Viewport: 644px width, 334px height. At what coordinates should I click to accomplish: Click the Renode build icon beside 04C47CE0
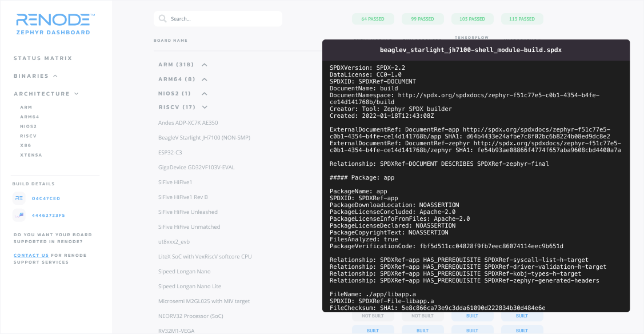[19, 198]
